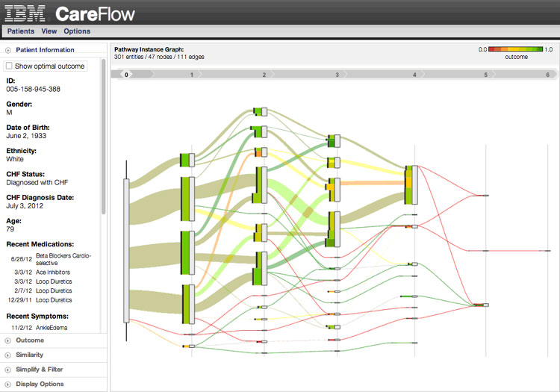Screen dimensions: 560x392
Task: Click the outcome color legend gradient
Action: click(x=515, y=49)
